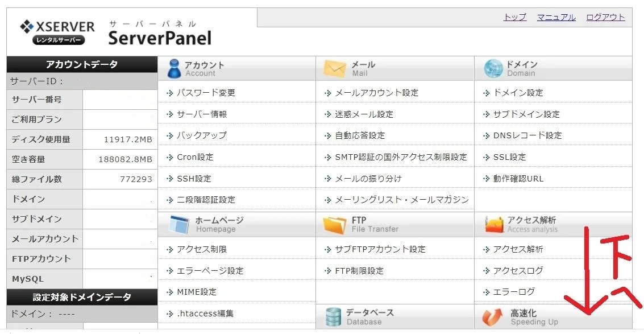The image size is (644, 334).
Task: Open SSL設定 under Domain
Action: 509,157
